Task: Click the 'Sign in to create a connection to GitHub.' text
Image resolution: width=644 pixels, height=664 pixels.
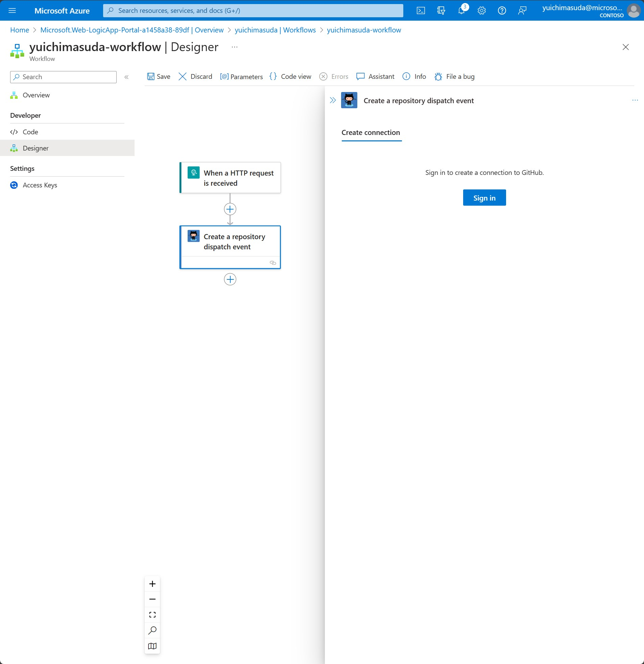Action: (x=484, y=173)
